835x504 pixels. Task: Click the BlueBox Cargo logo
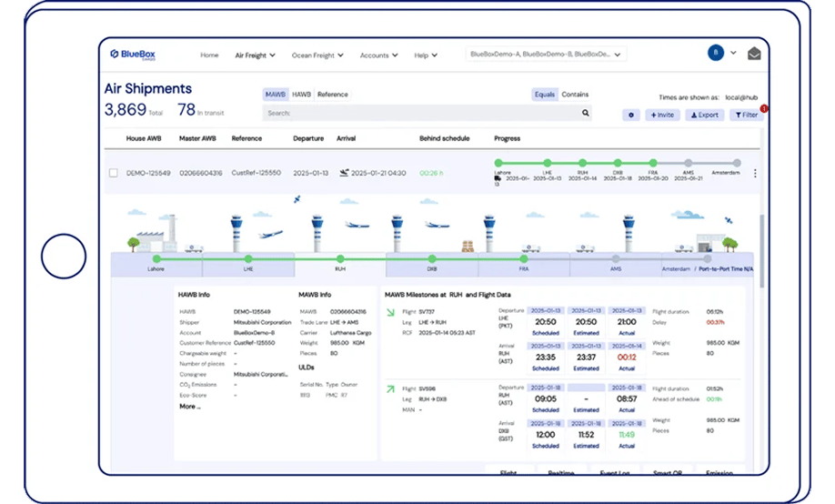coord(133,55)
